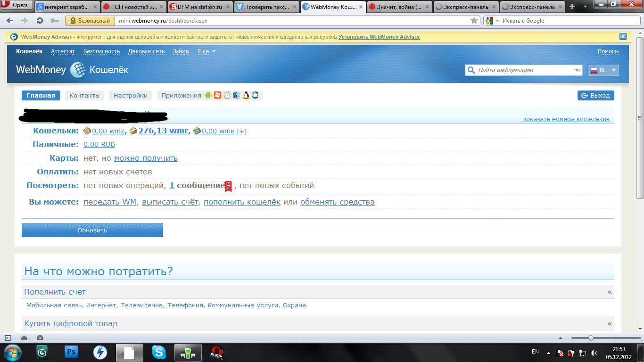Click the Opera Link cloud icon
Viewport: 644px width, 362px height.
click(24, 338)
